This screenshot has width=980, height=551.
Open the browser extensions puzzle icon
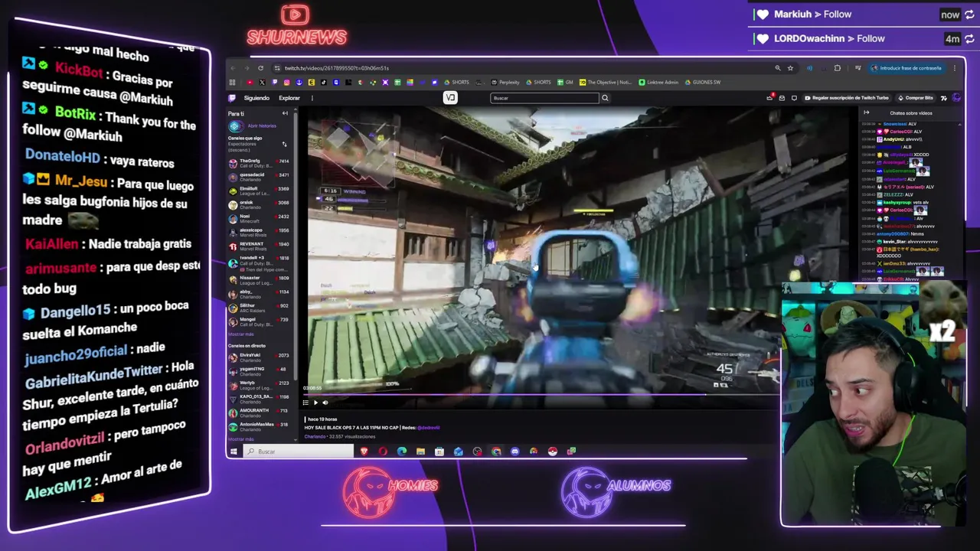pos(837,68)
